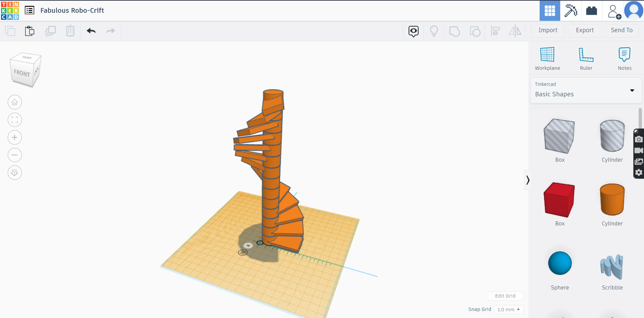
Task: Open the design properties list menu
Action: click(x=30, y=10)
